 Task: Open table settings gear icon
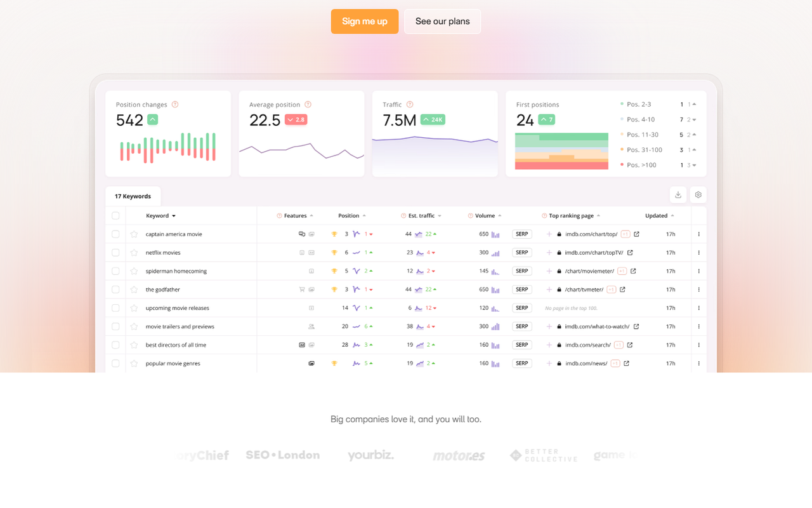(698, 195)
